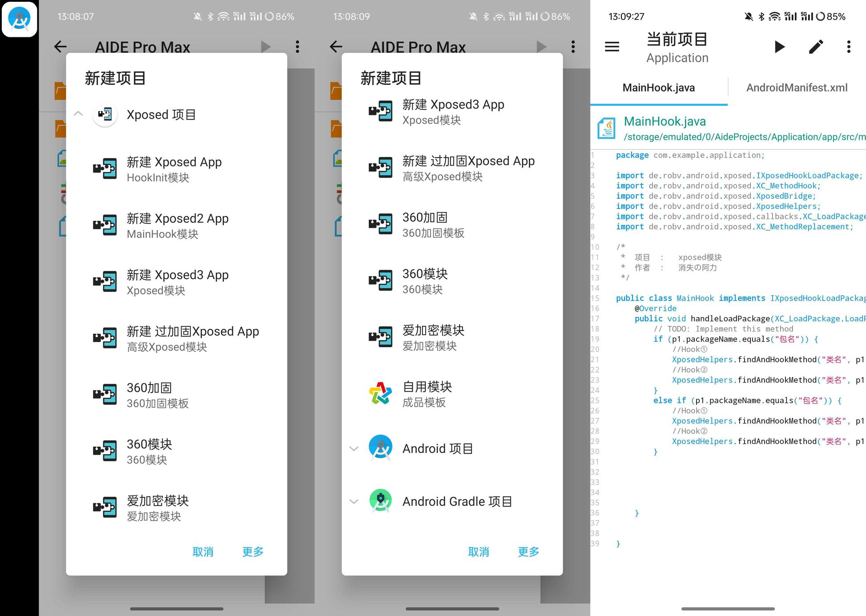Tap the muted bell status icon at 13:09:27
The image size is (866, 616).
[749, 16]
